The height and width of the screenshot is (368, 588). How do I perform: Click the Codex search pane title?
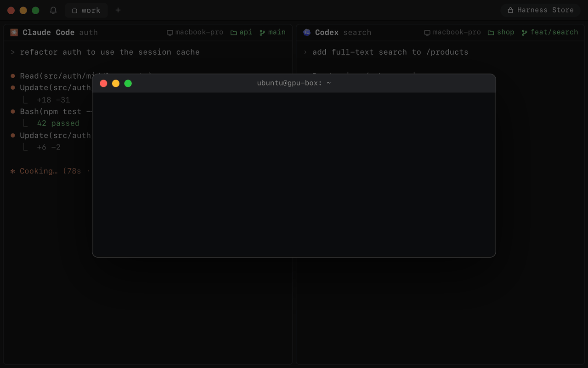click(x=343, y=32)
